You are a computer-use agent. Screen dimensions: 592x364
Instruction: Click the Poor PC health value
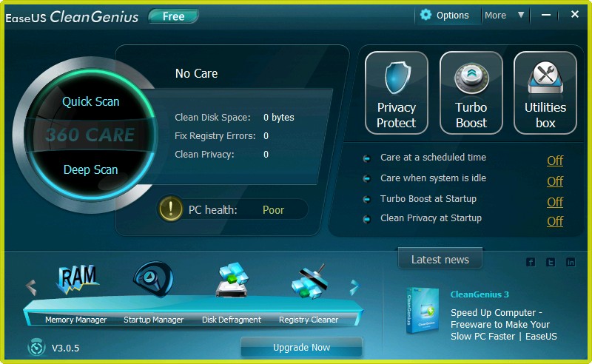pyautogui.click(x=273, y=210)
